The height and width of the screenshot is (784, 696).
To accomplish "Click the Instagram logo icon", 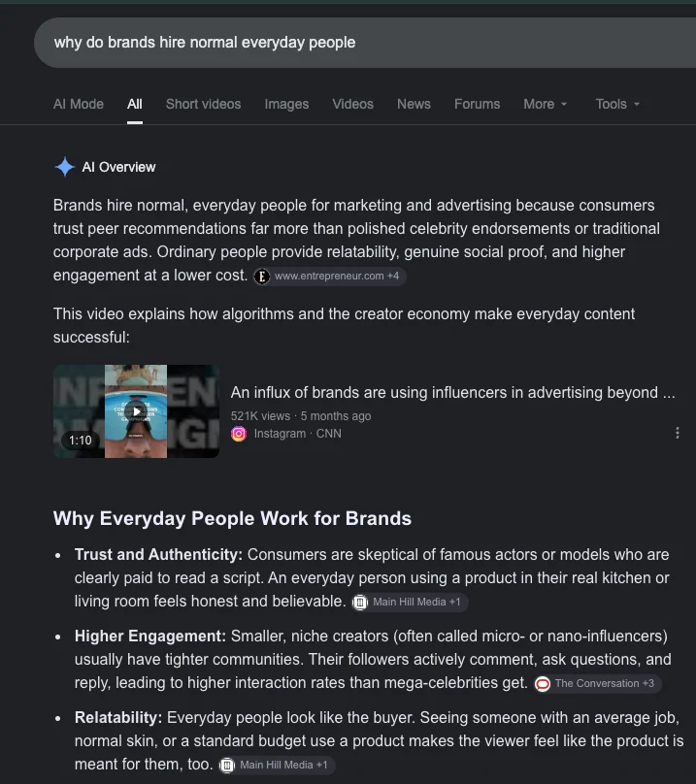I will click(239, 434).
